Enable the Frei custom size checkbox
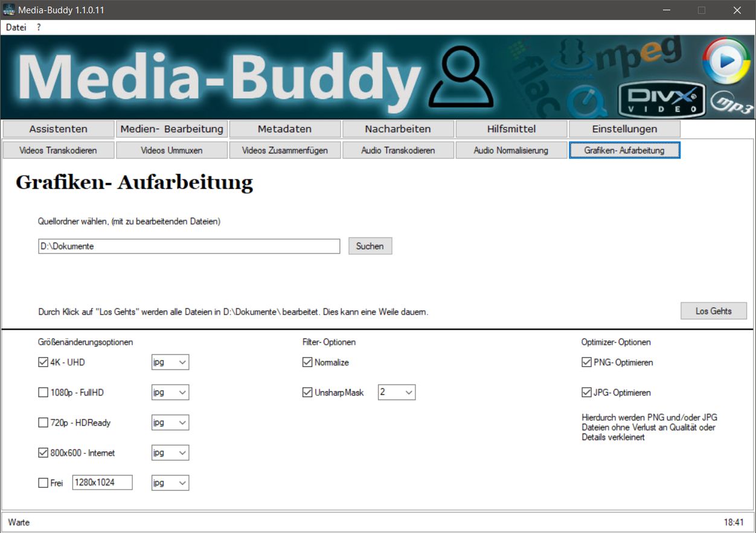Screen dimensions: 756x533 click(43, 483)
